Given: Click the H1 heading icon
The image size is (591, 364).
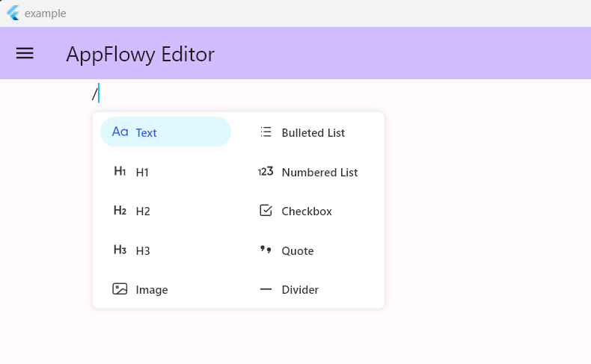Looking at the screenshot, I should 120,171.
